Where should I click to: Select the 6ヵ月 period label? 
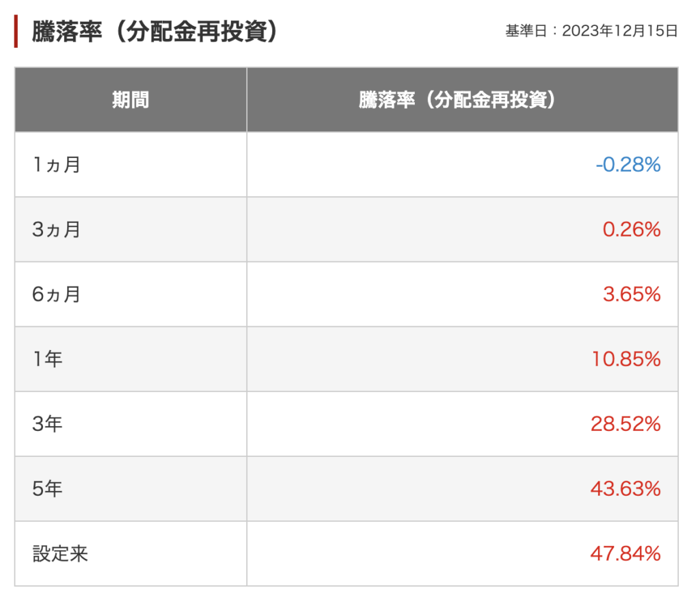(x=57, y=295)
